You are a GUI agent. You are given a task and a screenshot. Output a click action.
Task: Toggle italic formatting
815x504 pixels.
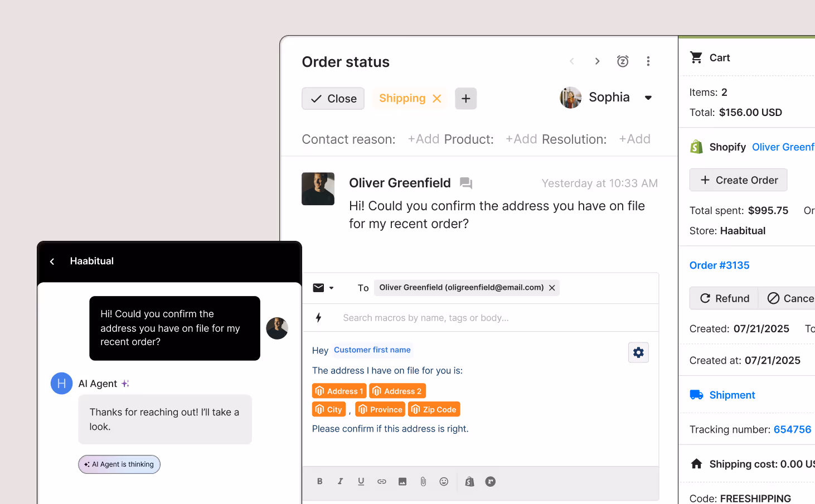click(340, 482)
